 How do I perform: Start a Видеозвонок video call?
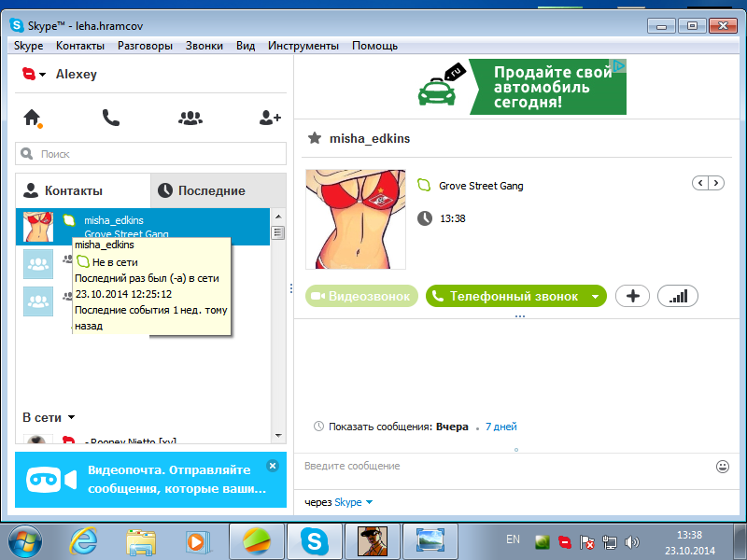click(361, 296)
